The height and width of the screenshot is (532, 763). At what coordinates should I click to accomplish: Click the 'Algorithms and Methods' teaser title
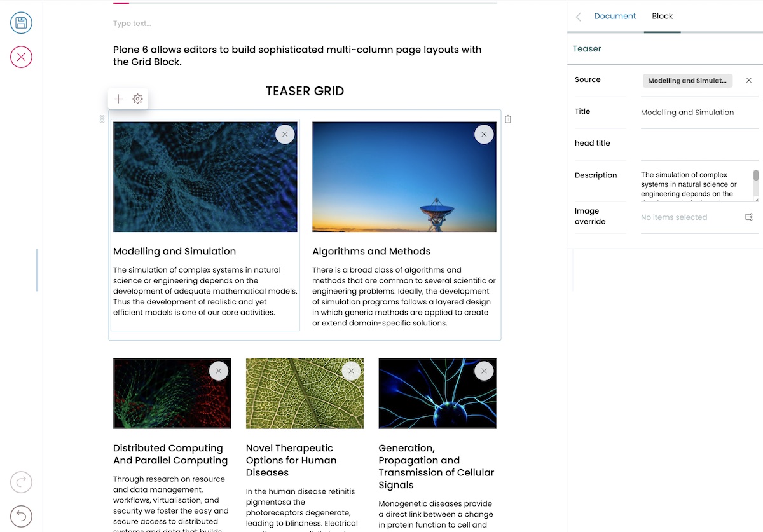tap(371, 251)
